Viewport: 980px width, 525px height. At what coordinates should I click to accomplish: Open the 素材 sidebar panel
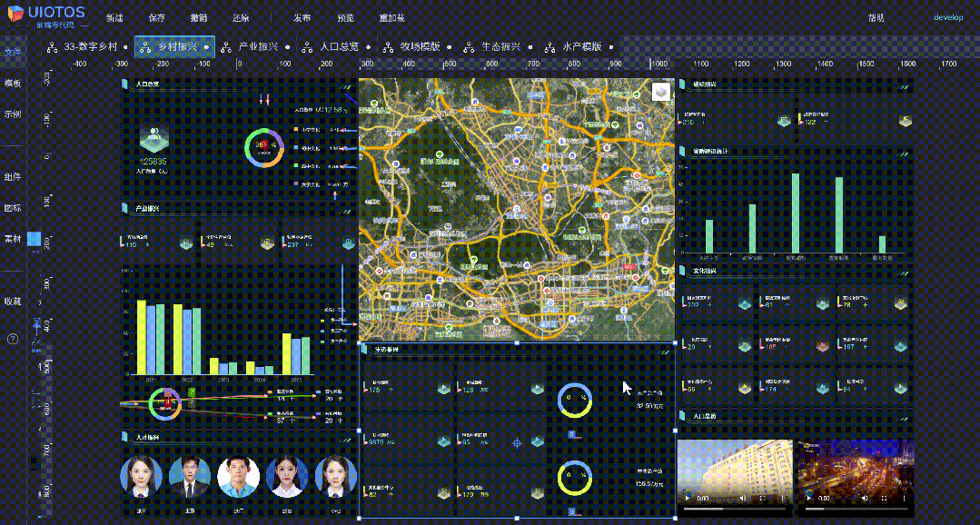pyautogui.click(x=13, y=239)
